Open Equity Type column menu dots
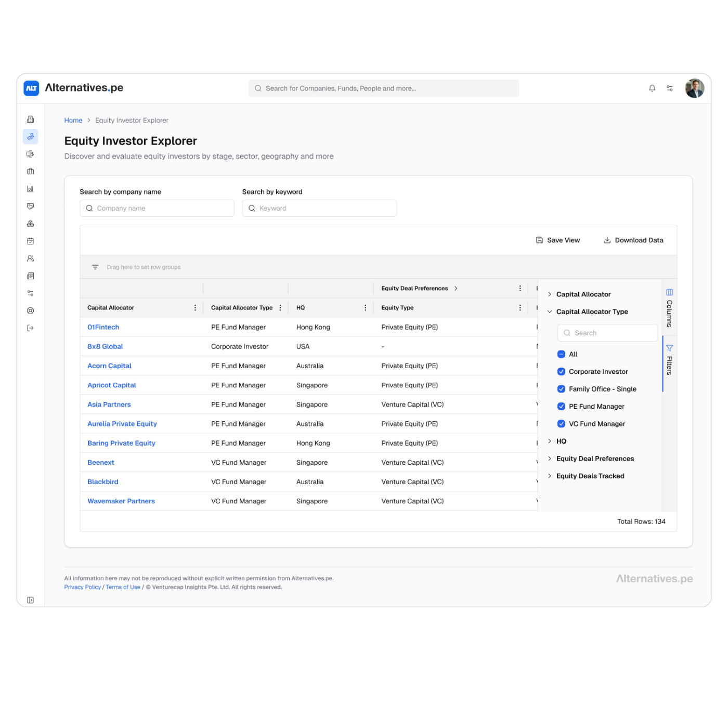The image size is (728, 728). 520,308
